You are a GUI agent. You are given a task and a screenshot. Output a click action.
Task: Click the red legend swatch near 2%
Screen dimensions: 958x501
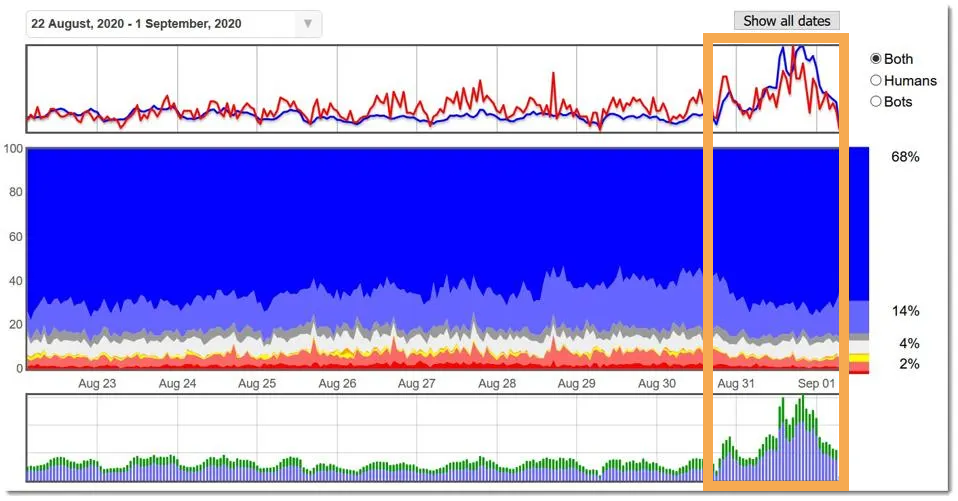(858, 367)
